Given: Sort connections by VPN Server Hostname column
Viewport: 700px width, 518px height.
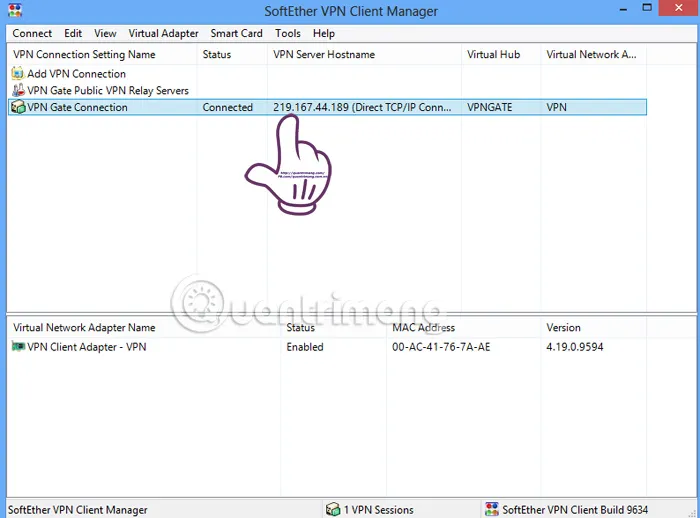Looking at the screenshot, I should pyautogui.click(x=324, y=54).
